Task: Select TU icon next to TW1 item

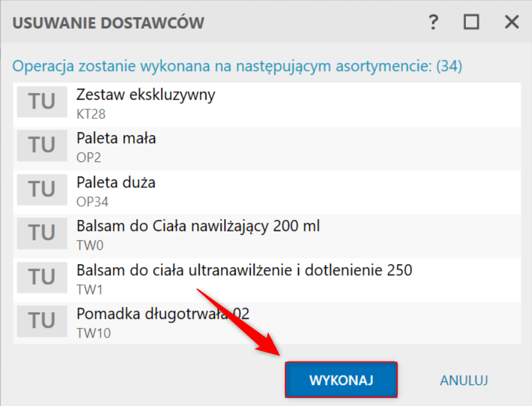Action: point(42,277)
